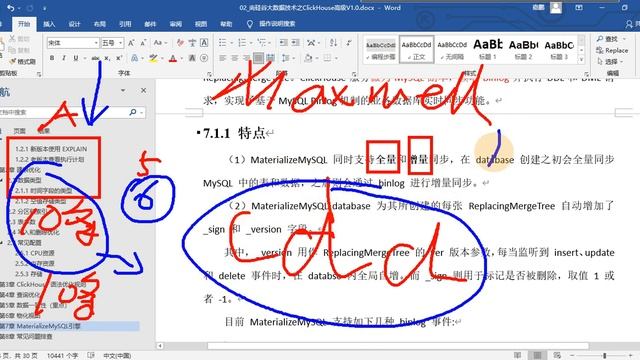Increase paragraph indent
The image size is (640, 360).
tap(296, 42)
